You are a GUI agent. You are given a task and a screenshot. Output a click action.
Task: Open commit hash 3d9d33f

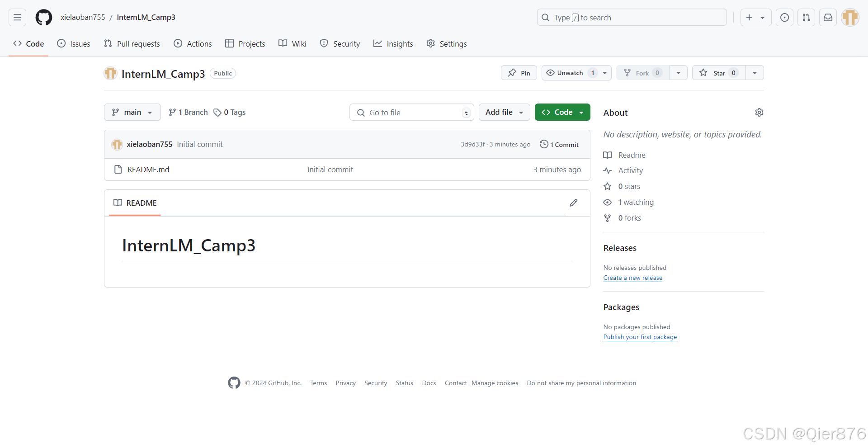(x=472, y=144)
